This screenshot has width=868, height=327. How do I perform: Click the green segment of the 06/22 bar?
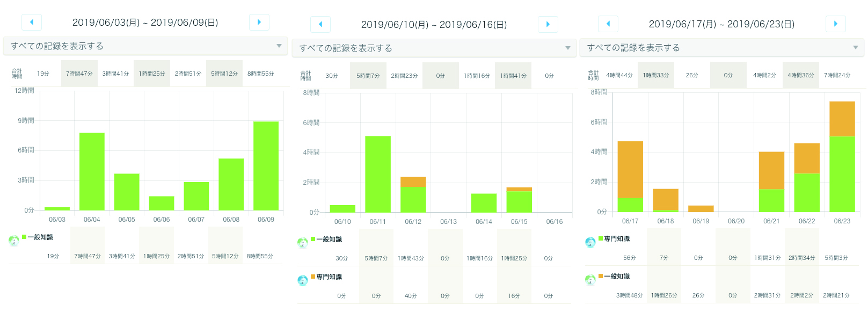pos(807,192)
